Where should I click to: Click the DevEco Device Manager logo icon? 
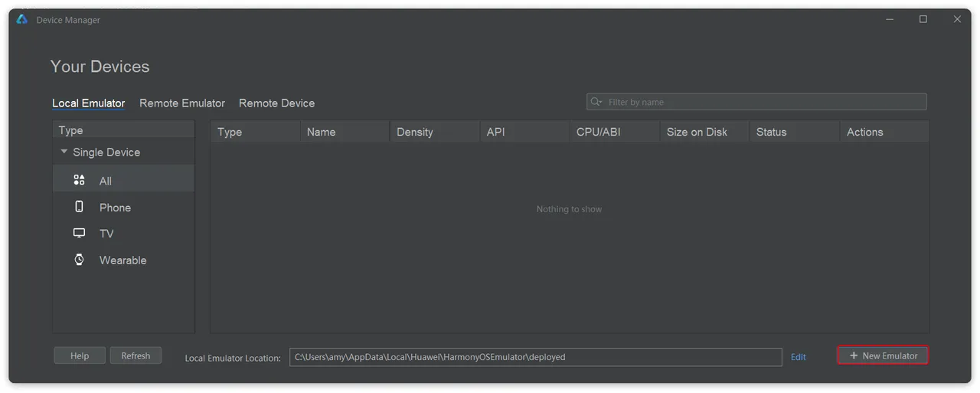[22, 19]
